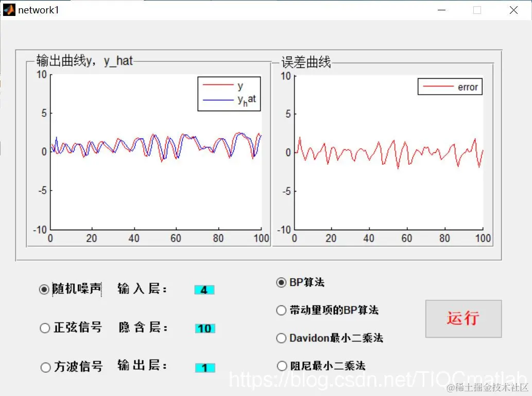The height and width of the screenshot is (396, 532).
Task: Close the network1 window
Action: coord(513,10)
